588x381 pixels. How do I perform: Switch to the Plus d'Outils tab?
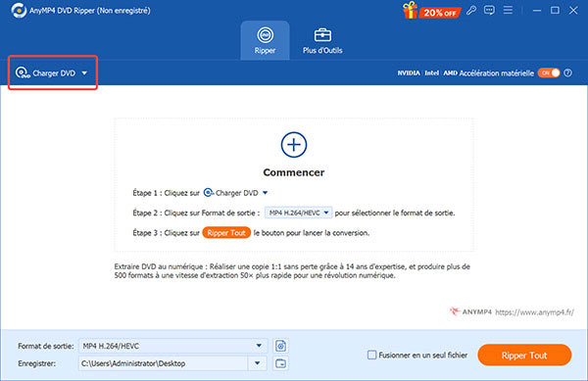(322, 40)
